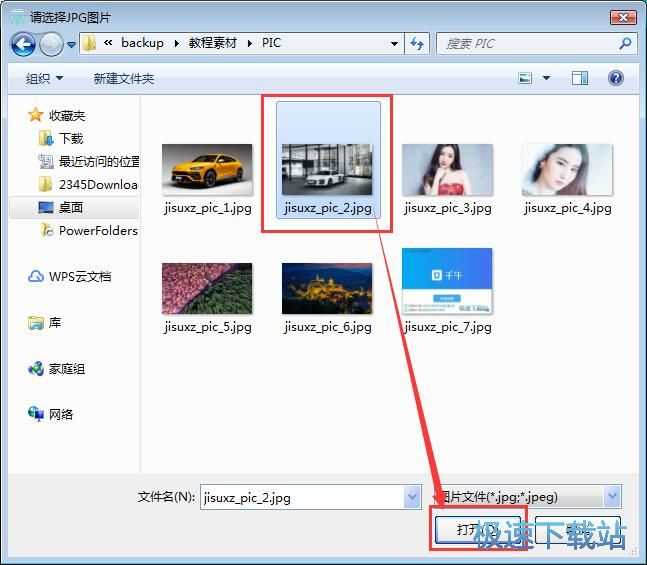Select the flower field thumbnail jisuxz_pic_5
Image resolution: width=647 pixels, height=565 pixels.
(207, 288)
